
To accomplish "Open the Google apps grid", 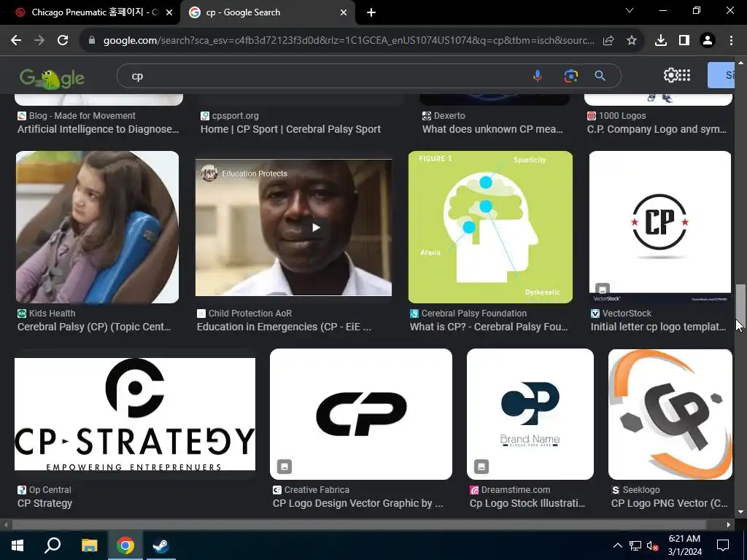I will (x=684, y=75).
